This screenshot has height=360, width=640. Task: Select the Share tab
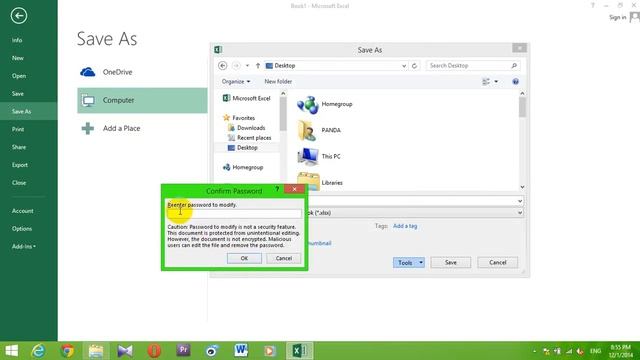coord(19,147)
